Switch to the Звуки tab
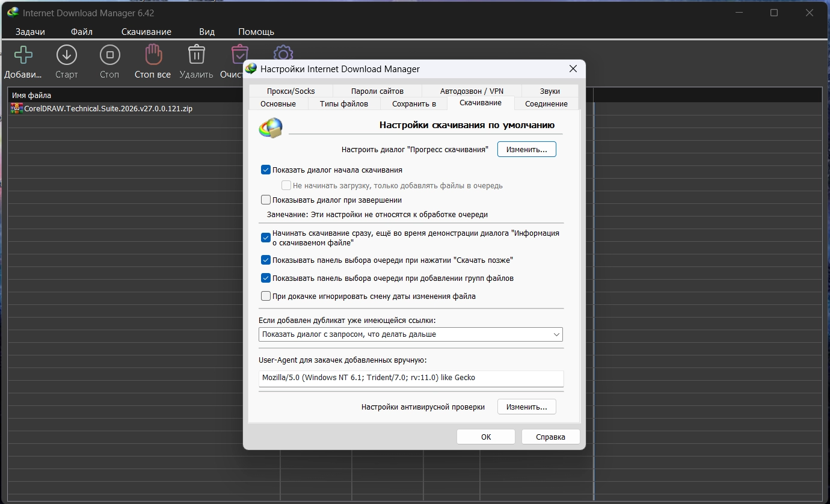830x504 pixels. coord(550,91)
